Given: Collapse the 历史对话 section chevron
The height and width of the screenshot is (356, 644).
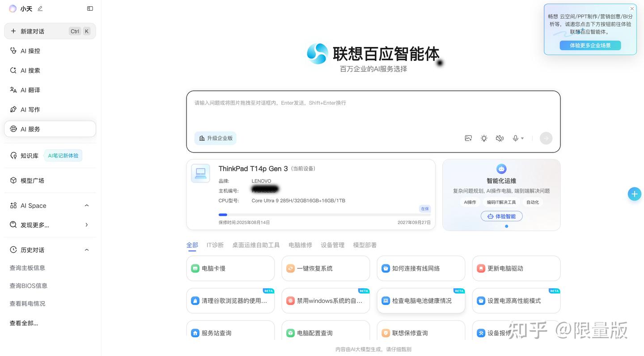Looking at the screenshot, I should pos(87,250).
